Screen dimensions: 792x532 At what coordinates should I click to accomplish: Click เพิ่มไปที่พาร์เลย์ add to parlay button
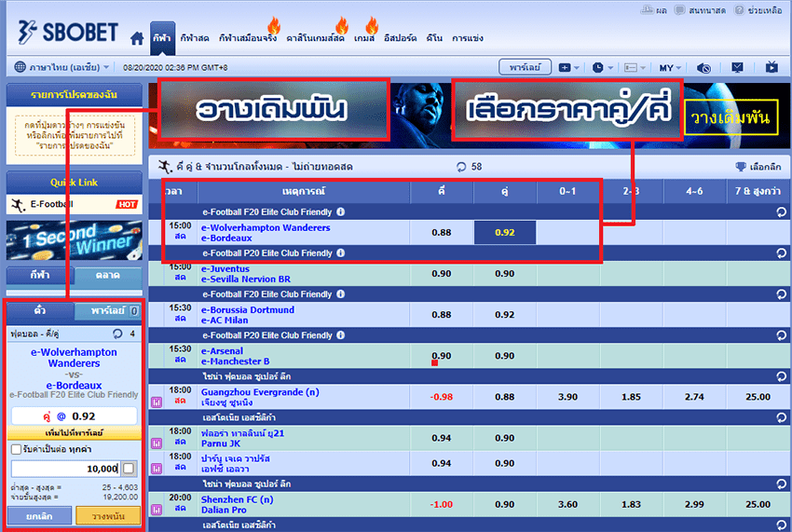coord(75,433)
